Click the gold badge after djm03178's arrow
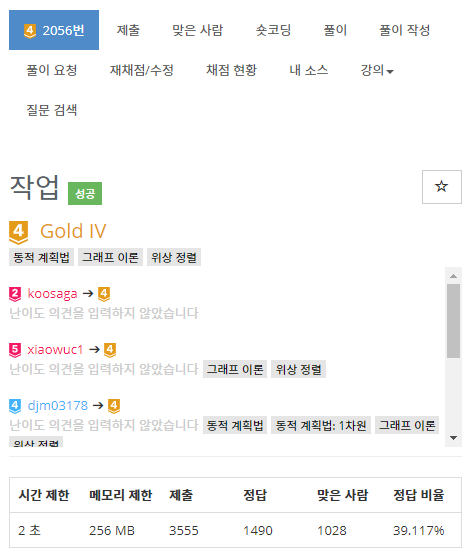 pyautogui.click(x=114, y=406)
